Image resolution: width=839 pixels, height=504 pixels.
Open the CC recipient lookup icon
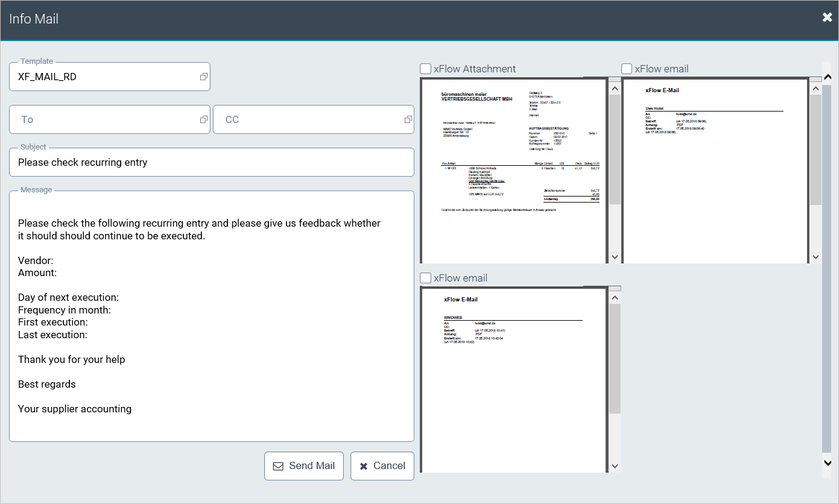pos(408,119)
